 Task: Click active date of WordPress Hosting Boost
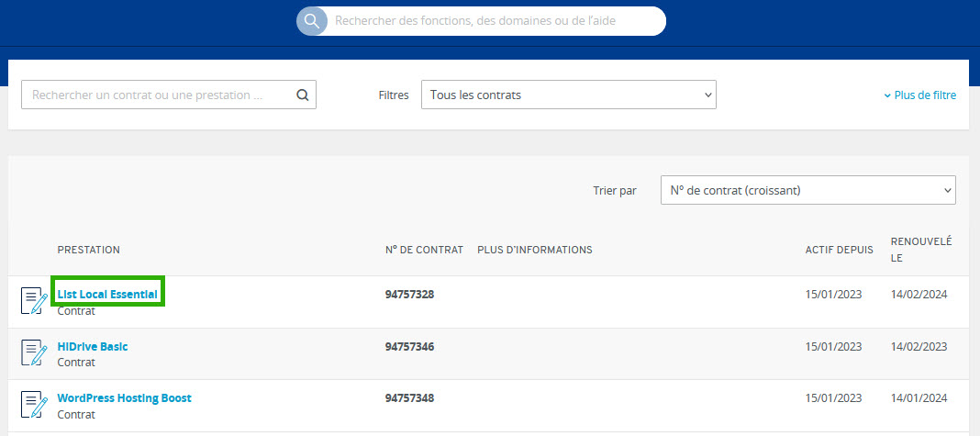[834, 397]
